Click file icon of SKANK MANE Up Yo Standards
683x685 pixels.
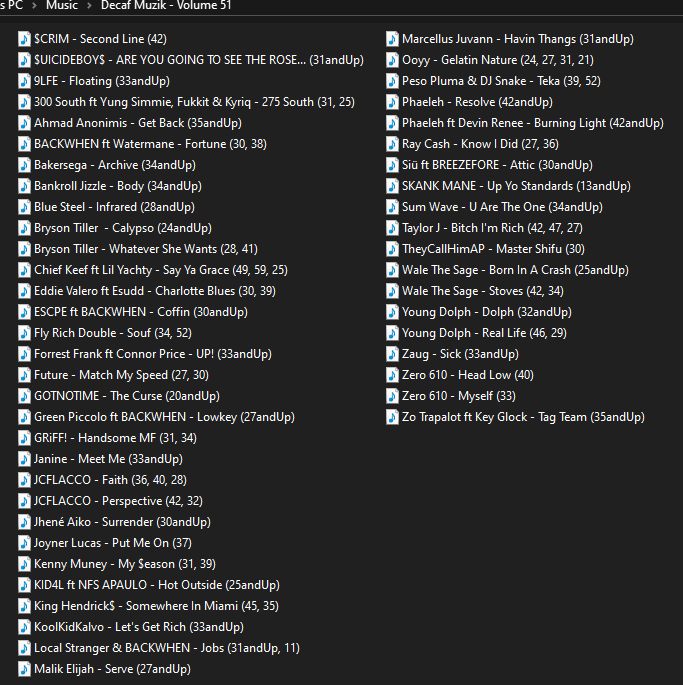392,186
